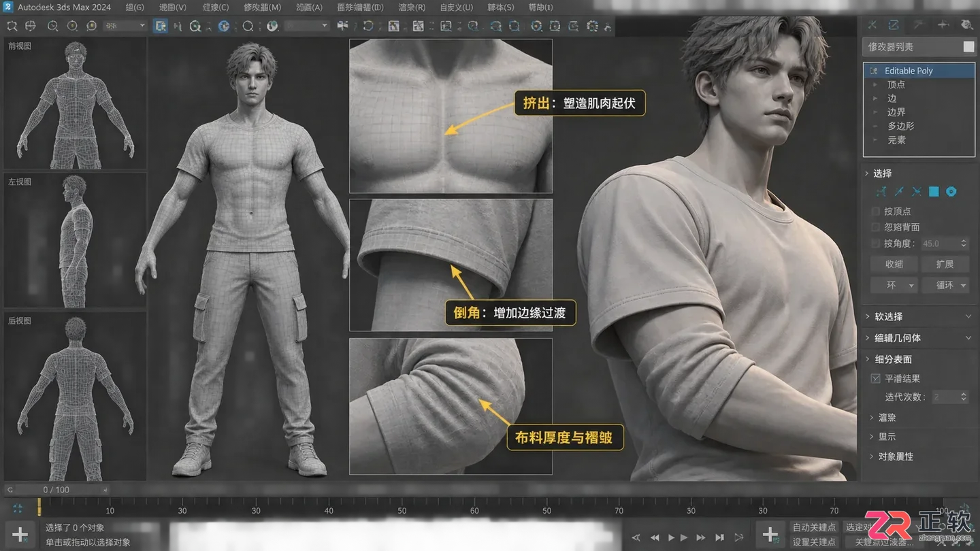Viewport: 980px width, 551px height.
Task: Click the first icon in main toolbar
Action: pos(12,26)
